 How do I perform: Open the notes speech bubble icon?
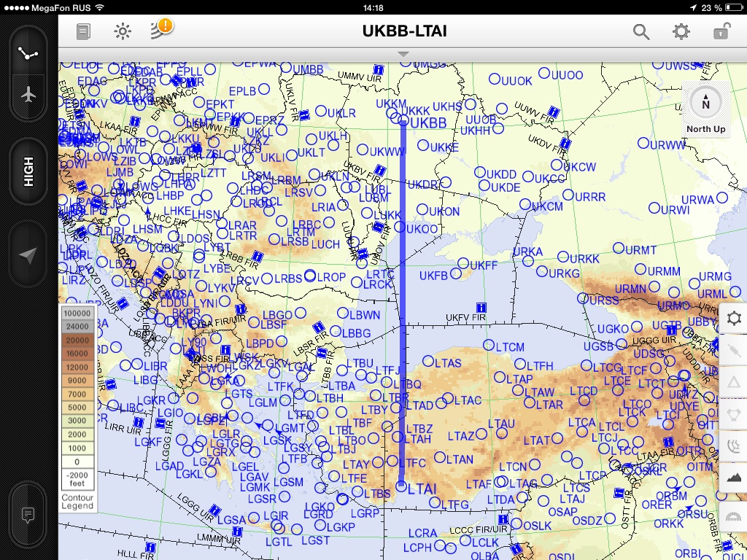28,516
